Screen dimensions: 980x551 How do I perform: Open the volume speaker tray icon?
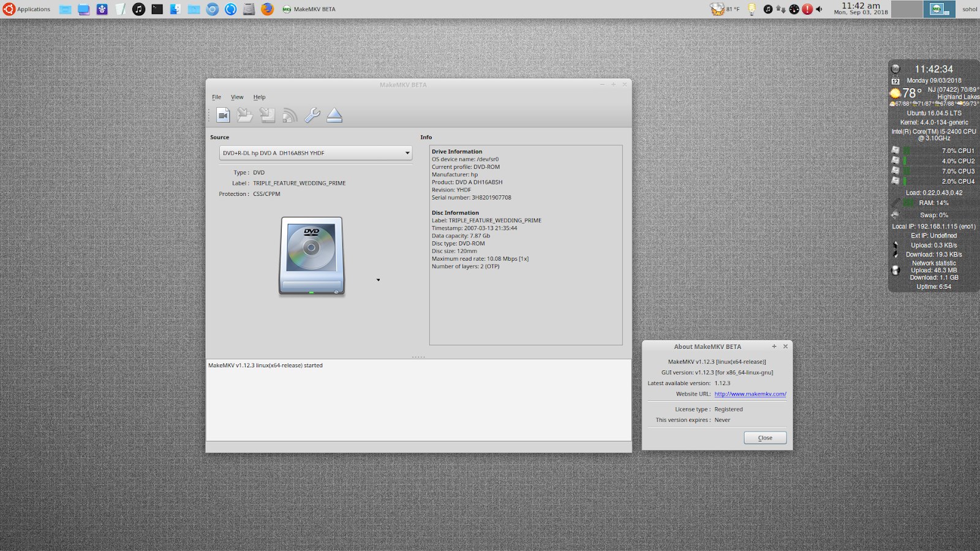point(820,9)
